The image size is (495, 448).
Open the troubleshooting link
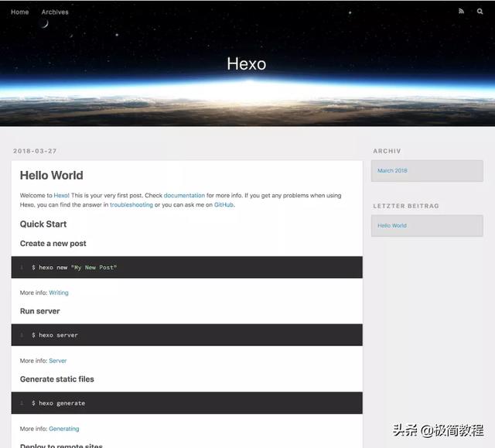click(131, 204)
